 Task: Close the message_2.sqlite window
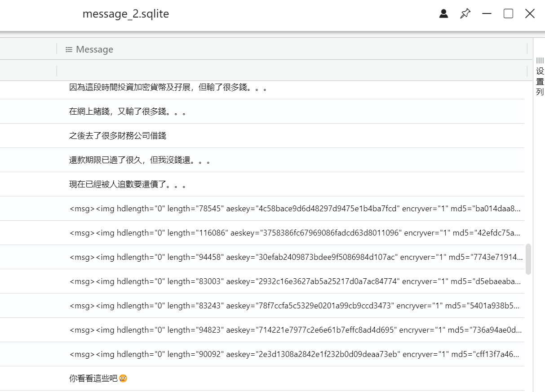(530, 14)
